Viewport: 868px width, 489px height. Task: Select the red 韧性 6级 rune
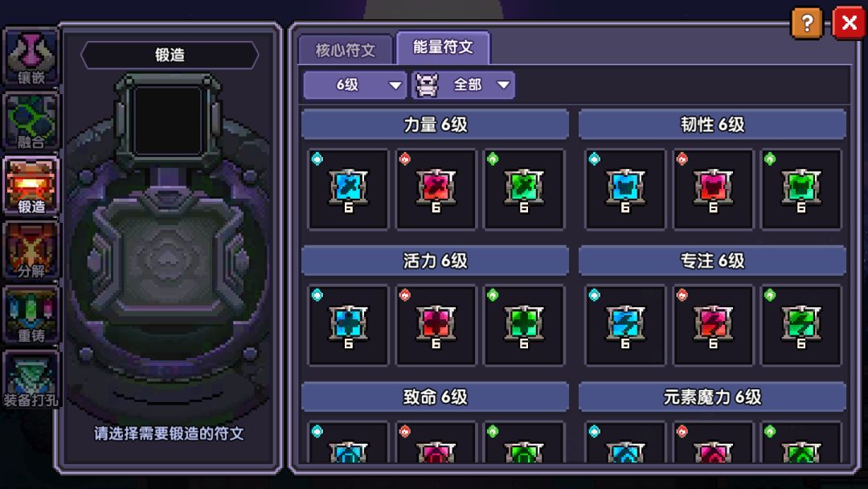tap(713, 189)
